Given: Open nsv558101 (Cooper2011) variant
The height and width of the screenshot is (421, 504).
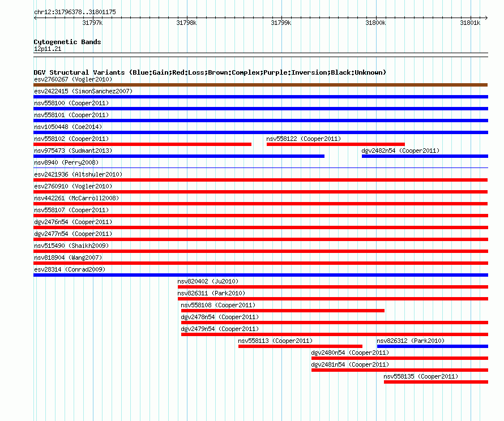Looking at the screenshot, I should [x=71, y=115].
